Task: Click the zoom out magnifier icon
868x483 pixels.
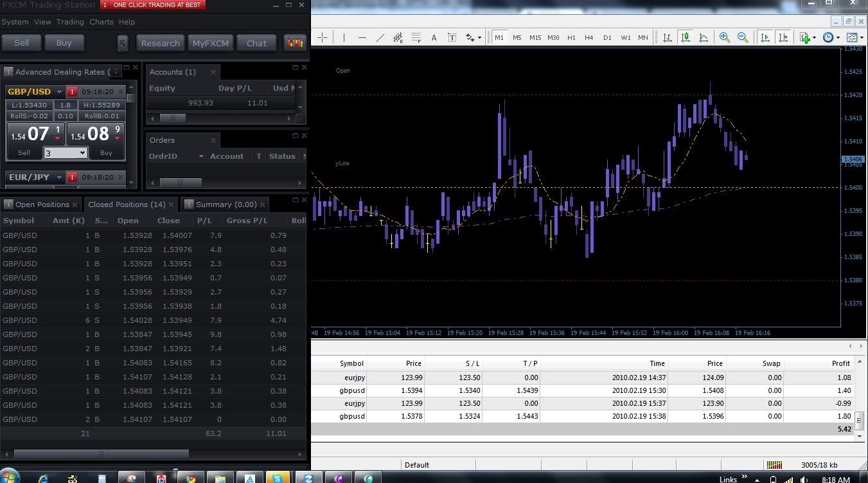Action: [743, 38]
